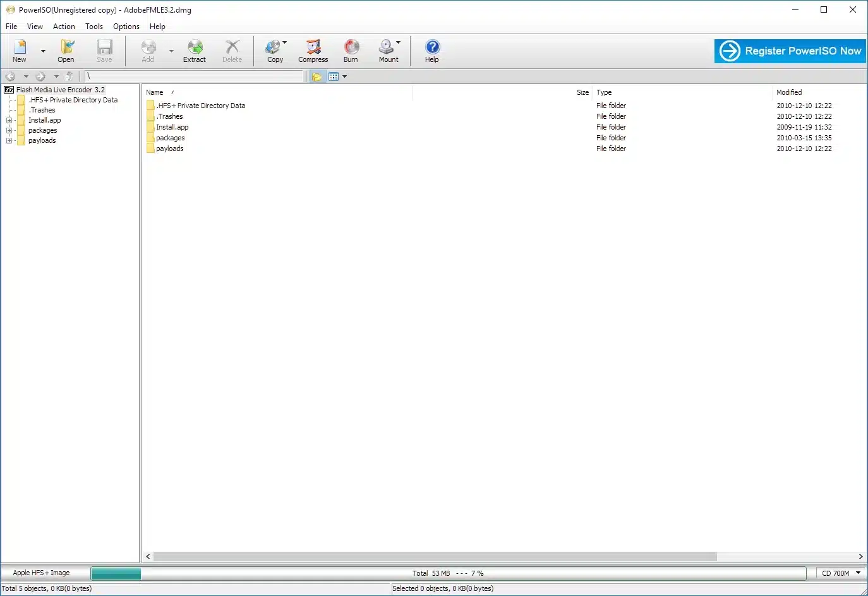
Task: Open the Tools menu
Action: coord(93,27)
